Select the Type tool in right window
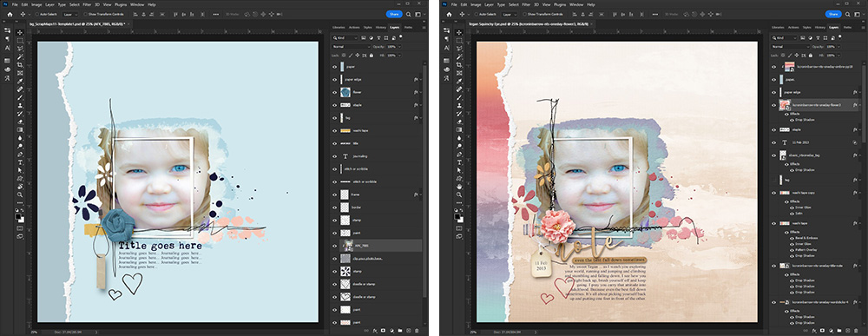This screenshot has width=868, height=336. tap(459, 162)
